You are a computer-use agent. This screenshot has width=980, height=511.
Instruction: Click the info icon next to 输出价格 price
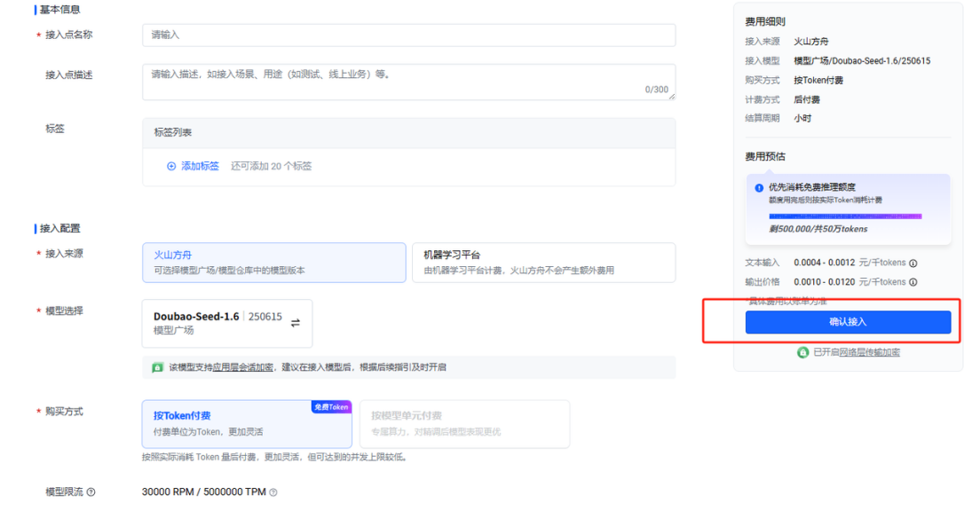(x=913, y=282)
